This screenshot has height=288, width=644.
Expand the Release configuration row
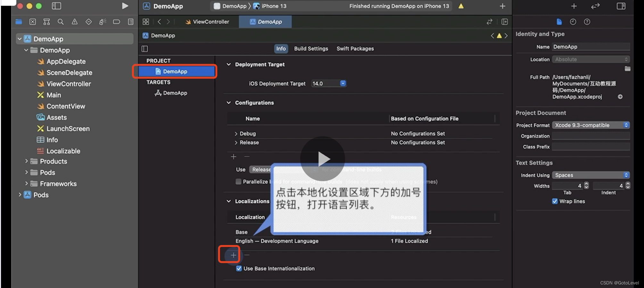click(x=236, y=143)
